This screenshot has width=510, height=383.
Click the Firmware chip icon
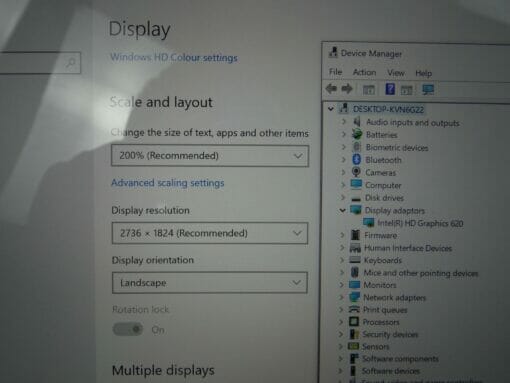point(355,235)
